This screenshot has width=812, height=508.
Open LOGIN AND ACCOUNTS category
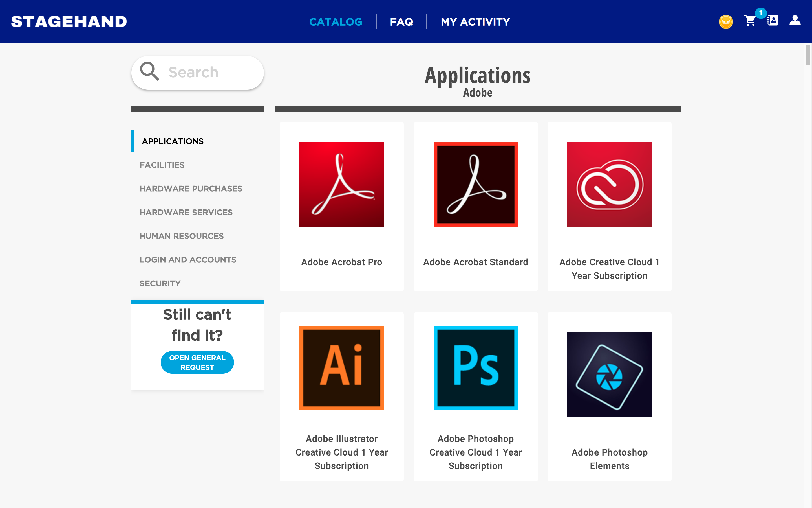tap(188, 260)
